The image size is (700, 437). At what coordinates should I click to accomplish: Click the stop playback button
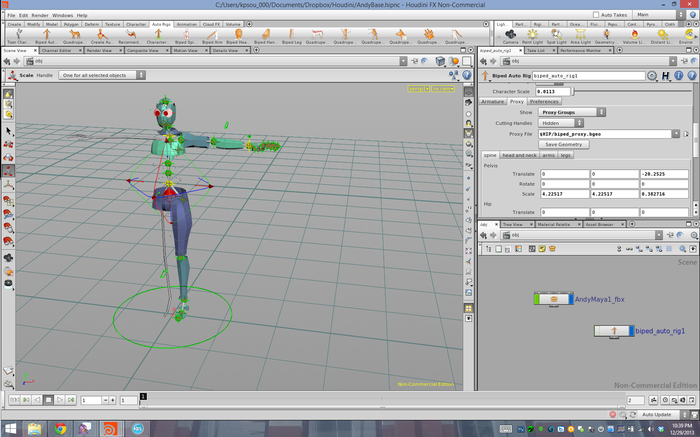point(48,400)
